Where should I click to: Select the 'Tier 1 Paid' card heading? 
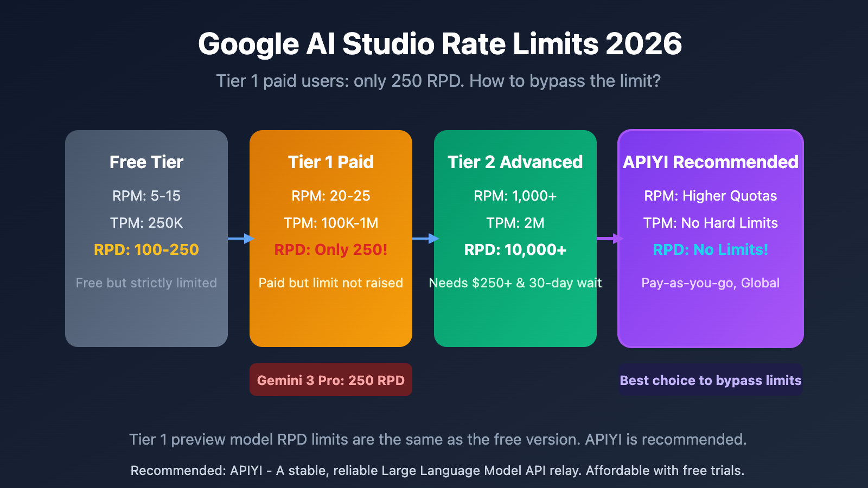331,162
